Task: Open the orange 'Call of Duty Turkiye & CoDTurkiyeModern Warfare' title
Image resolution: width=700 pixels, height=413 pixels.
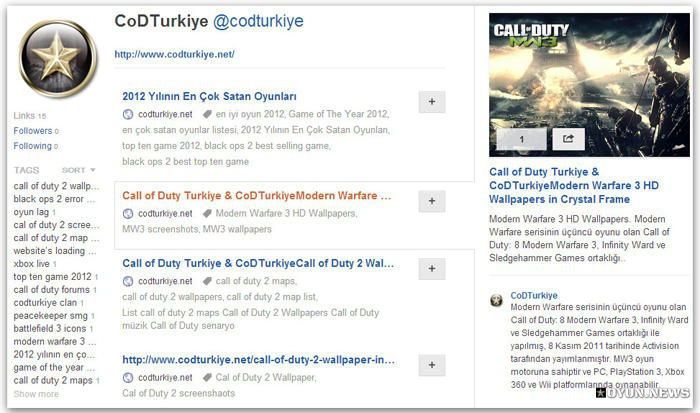Action: (257, 196)
